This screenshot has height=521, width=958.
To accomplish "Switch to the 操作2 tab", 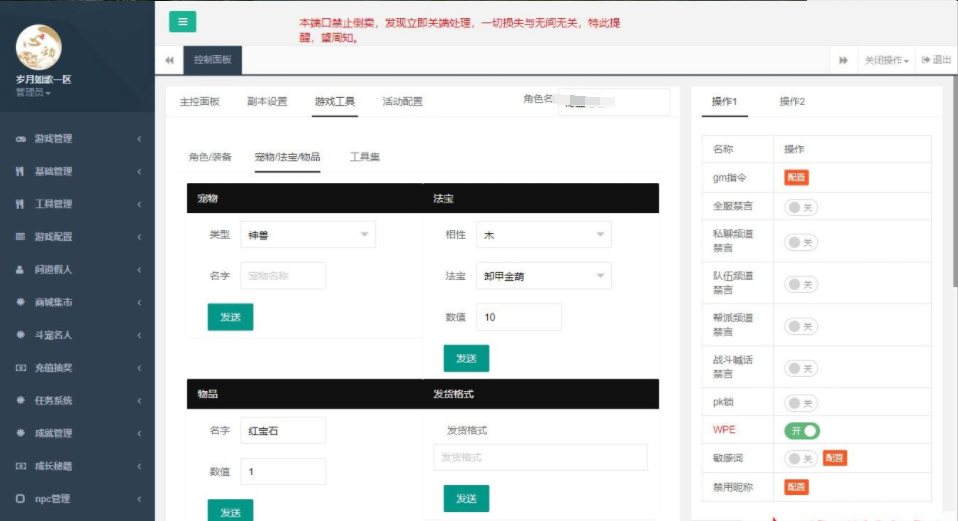I will (x=792, y=102).
